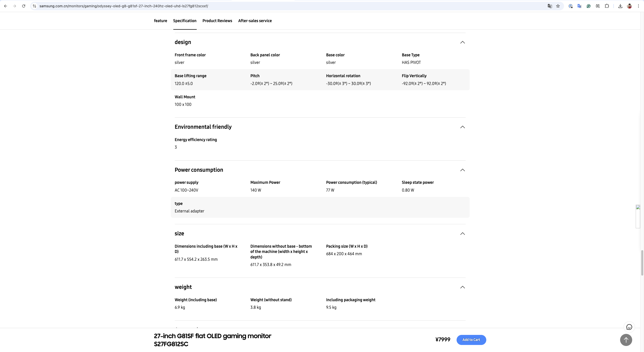The height and width of the screenshot is (352, 644).
Task: Open the Extensions puzzle menu
Action: pyautogui.click(x=607, y=6)
